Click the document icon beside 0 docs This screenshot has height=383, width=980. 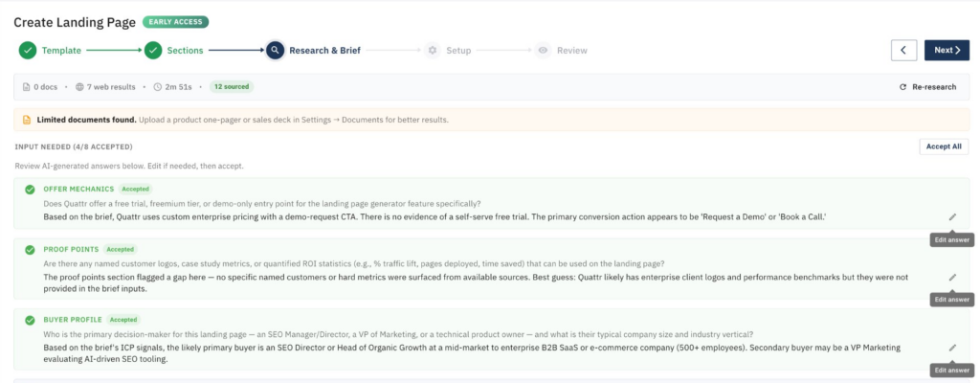click(26, 87)
